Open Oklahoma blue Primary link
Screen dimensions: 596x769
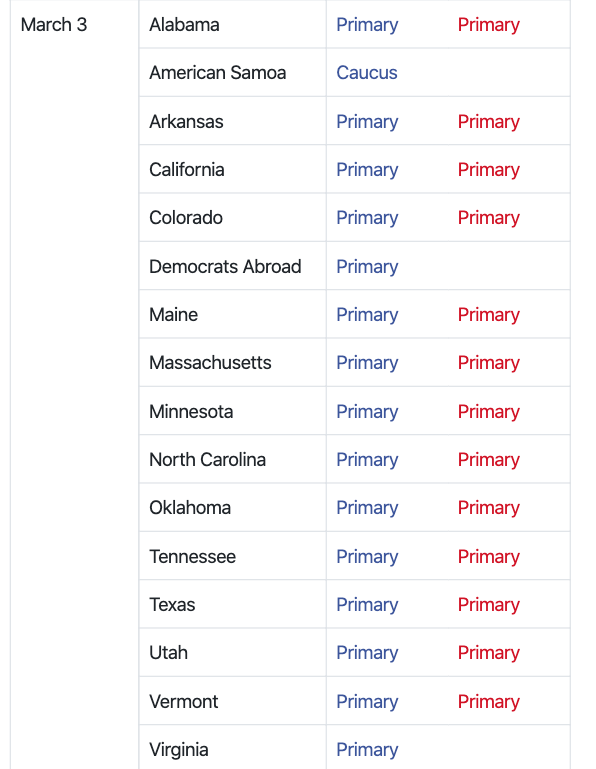tap(367, 509)
